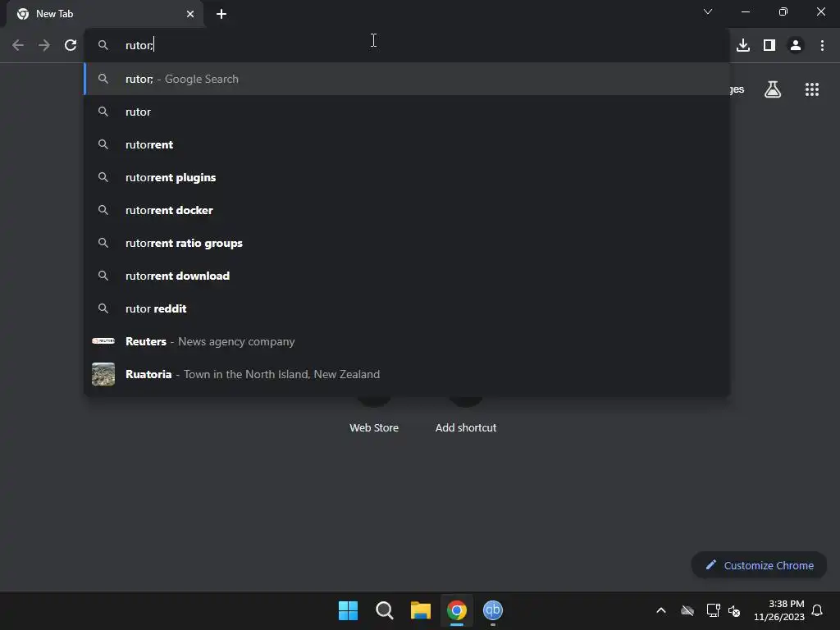
Task: Click the Ruatoria thumbnail image
Action: [103, 374]
